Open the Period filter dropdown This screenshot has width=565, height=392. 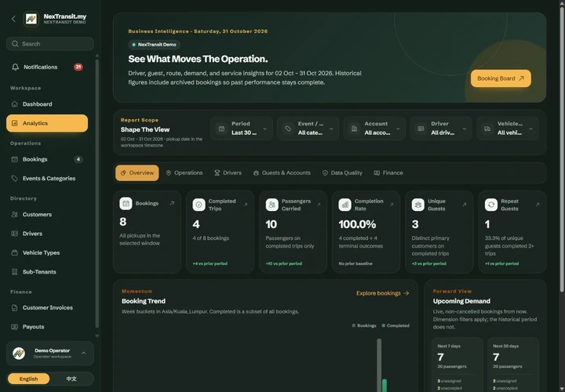(242, 129)
